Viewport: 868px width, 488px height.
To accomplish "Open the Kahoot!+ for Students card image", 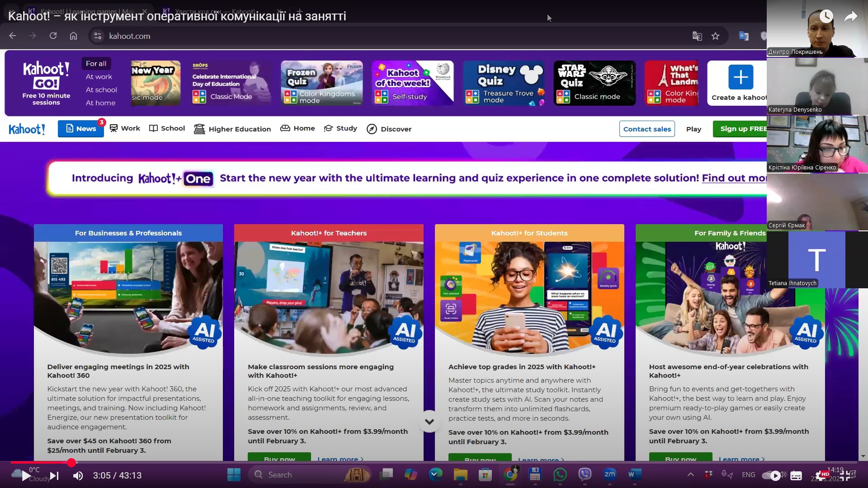I will (529, 297).
